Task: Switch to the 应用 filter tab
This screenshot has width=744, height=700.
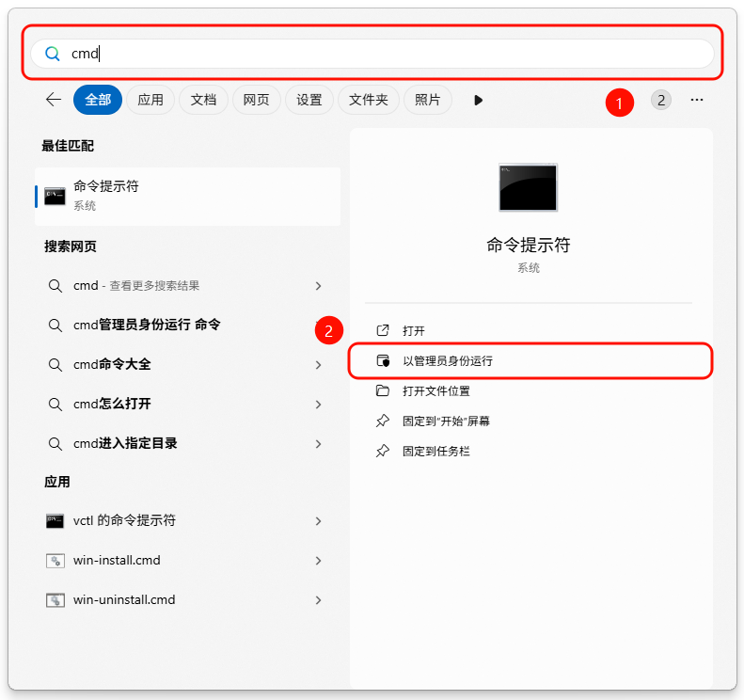Action: (150, 100)
